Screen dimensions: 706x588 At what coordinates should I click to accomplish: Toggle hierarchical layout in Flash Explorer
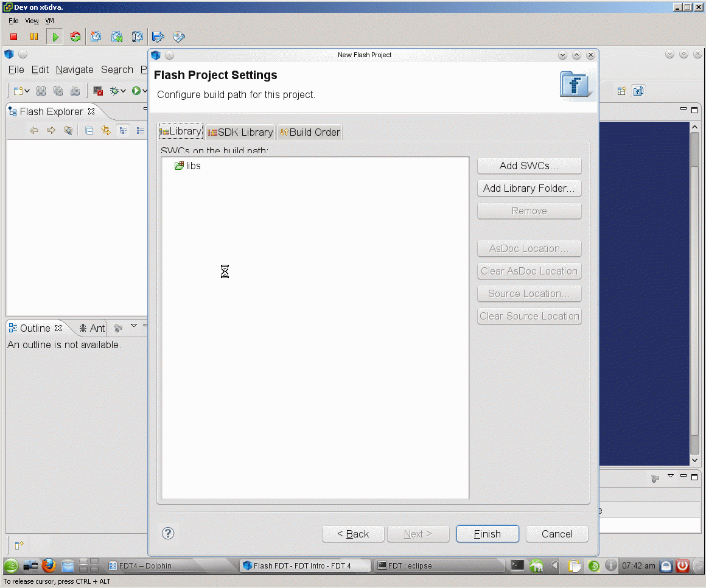pyautogui.click(x=123, y=131)
